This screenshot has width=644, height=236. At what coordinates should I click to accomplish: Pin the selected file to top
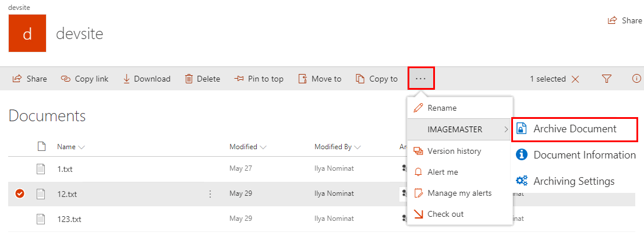tap(259, 79)
